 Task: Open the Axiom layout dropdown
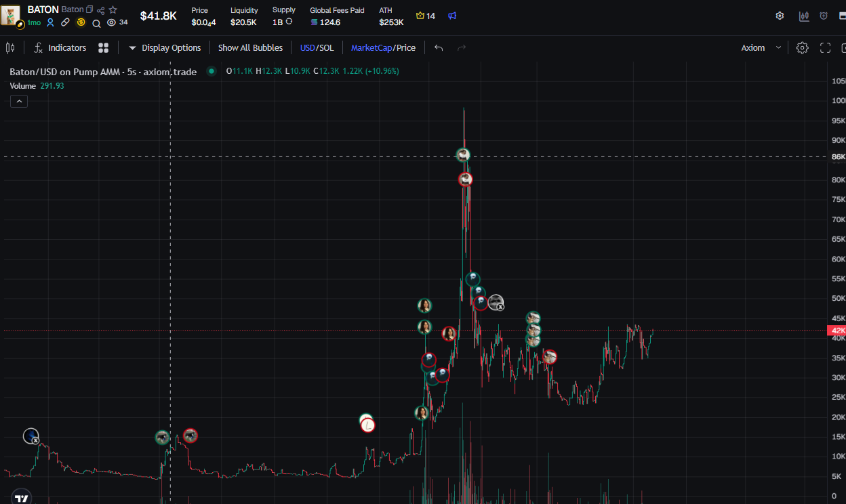click(x=761, y=47)
